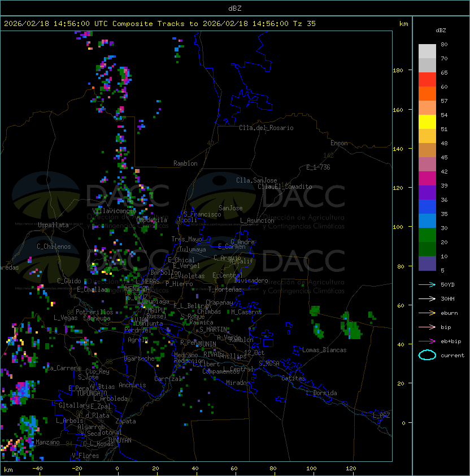Select the orange swatch between 60 and 57 dBZ
The height and width of the screenshot is (476, 470).
click(427, 94)
